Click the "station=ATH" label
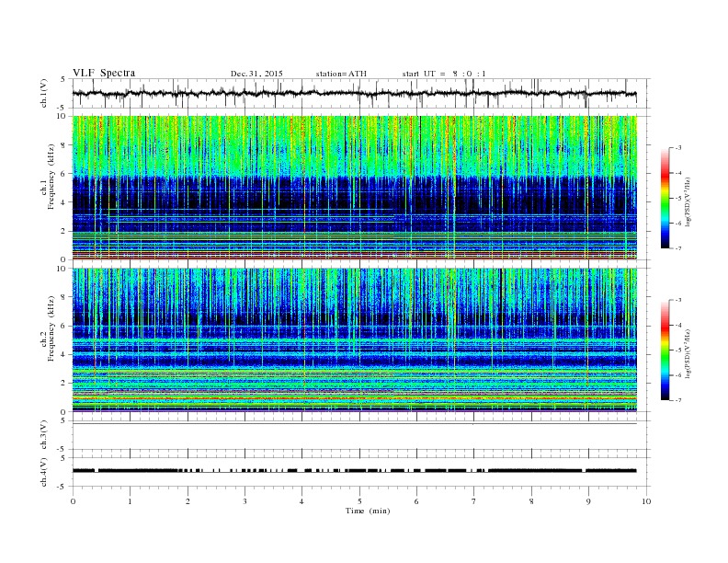728x563 pixels. [341, 74]
